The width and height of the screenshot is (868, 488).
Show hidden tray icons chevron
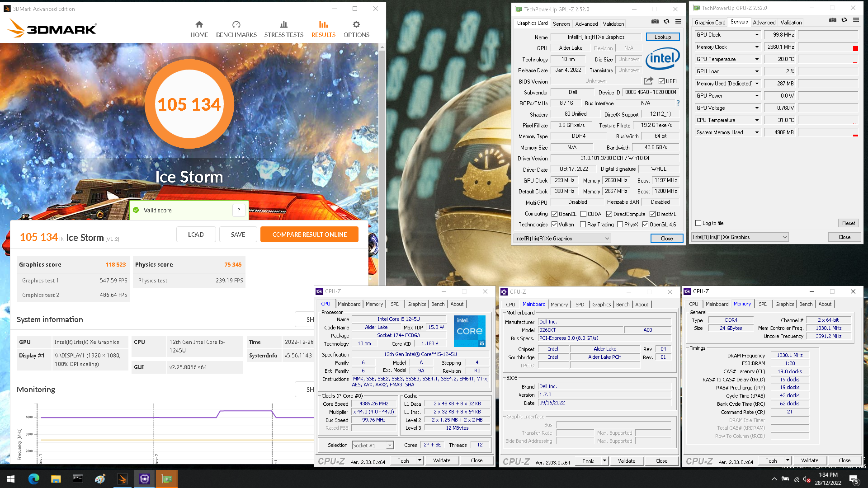tap(774, 479)
